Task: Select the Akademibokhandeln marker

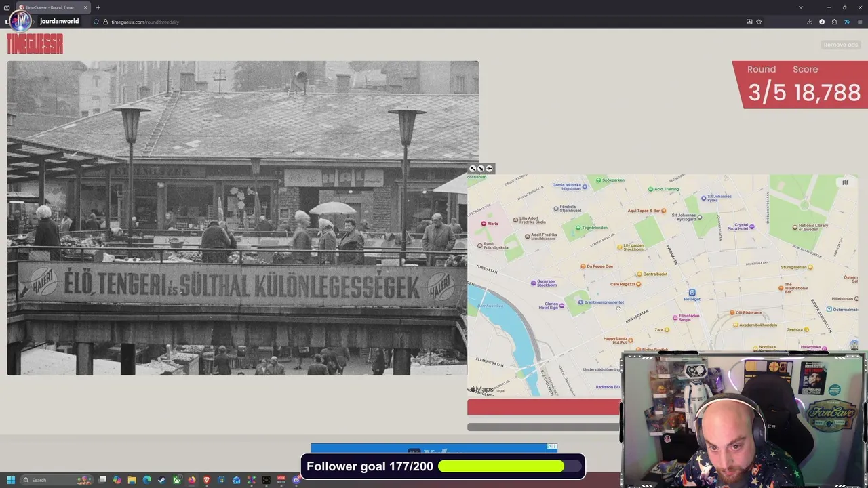Action: click(x=736, y=325)
